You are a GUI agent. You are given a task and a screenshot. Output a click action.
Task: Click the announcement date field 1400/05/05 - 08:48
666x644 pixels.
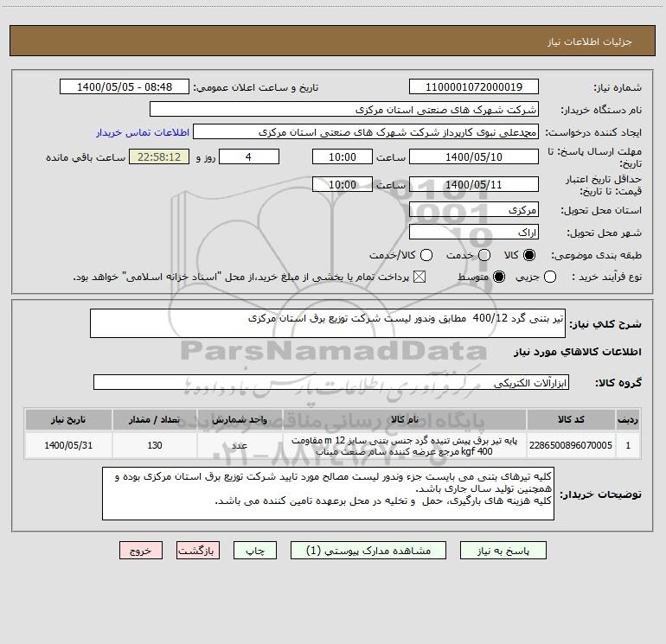[x=125, y=86]
